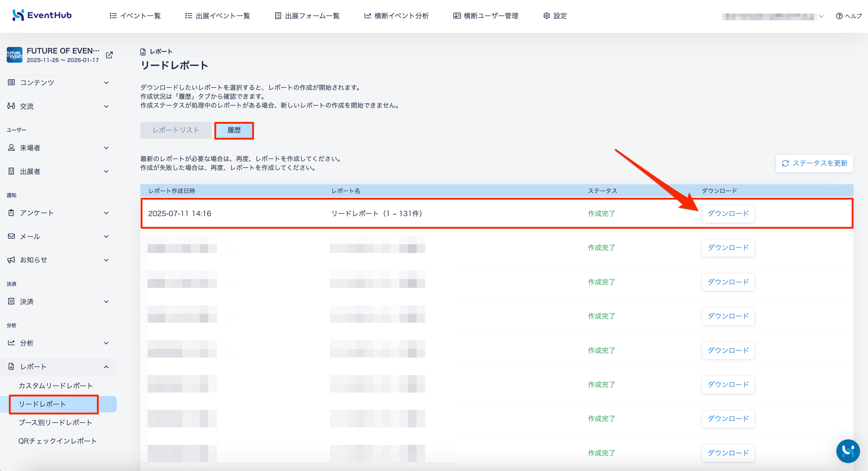Collapse the レポート sidebar section

point(59,367)
